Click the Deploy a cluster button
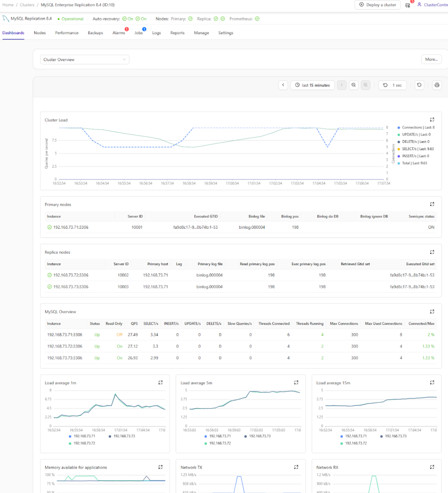Screen dimensions: 448x493 378,5
